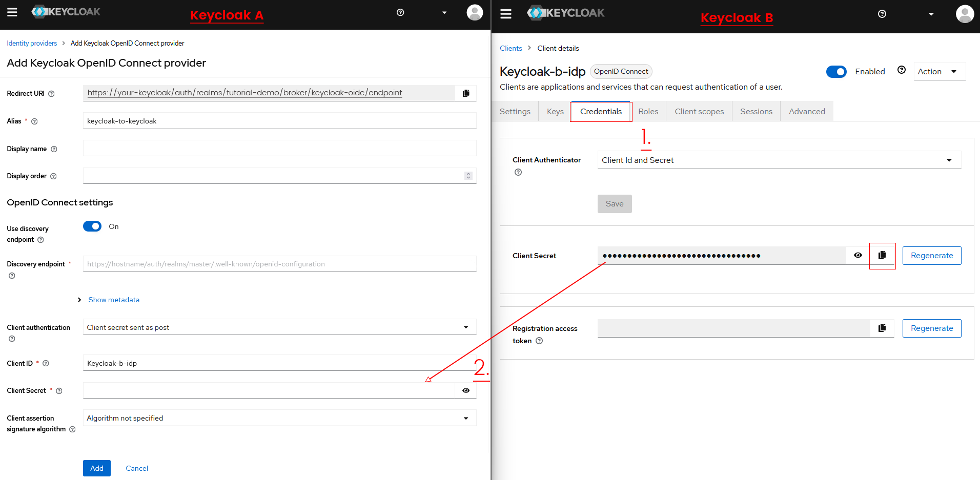Click Display order stepper arrows
This screenshot has width=980, height=480.
tap(468, 176)
